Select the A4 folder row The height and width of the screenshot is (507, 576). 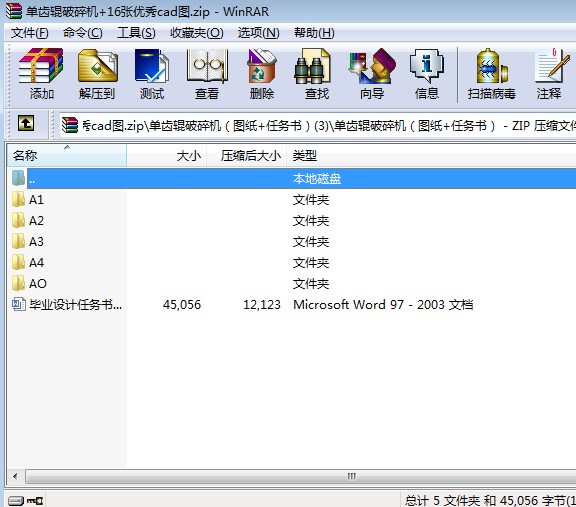(x=292, y=262)
